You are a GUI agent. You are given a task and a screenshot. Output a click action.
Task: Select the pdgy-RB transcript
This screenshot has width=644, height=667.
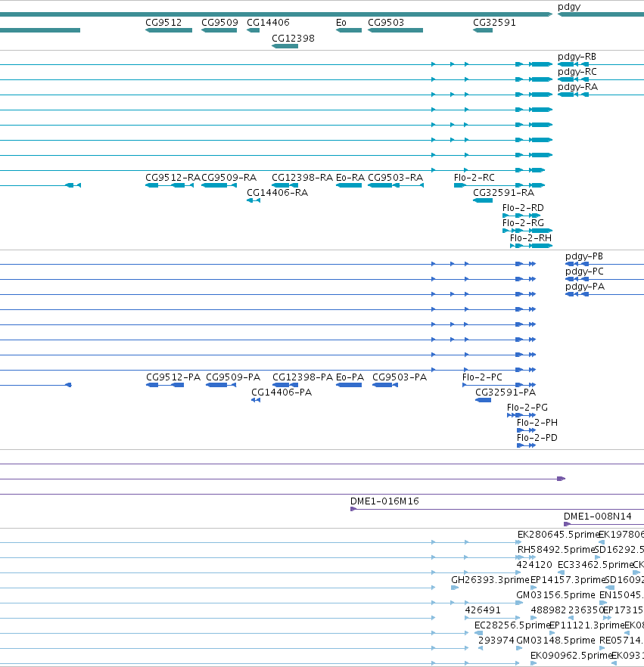coord(601,64)
